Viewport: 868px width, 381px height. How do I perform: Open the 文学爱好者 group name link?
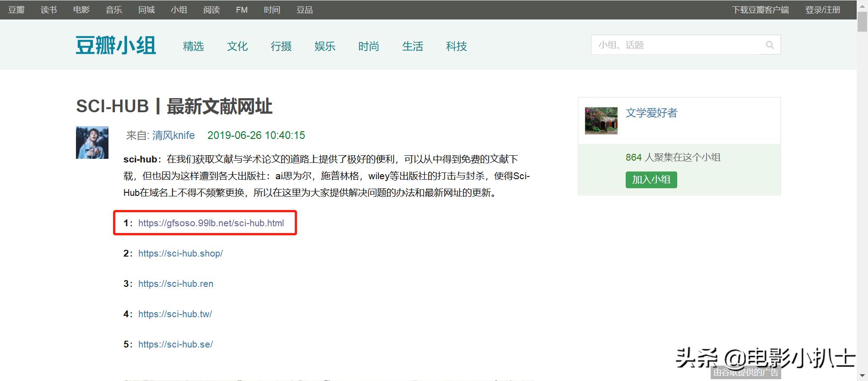pyautogui.click(x=651, y=113)
